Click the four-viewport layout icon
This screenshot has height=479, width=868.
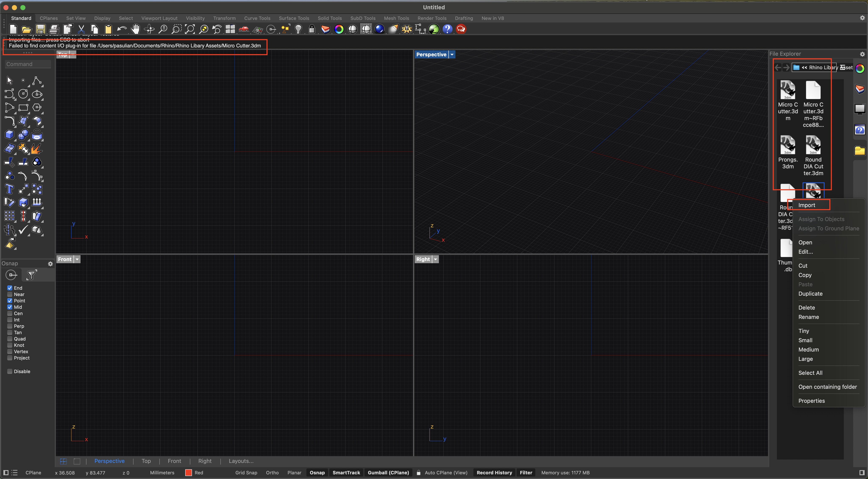pos(230,29)
